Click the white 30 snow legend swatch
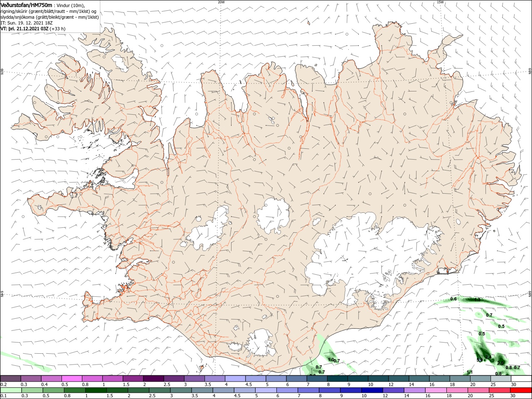This screenshot has height=399, width=532. [521, 379]
